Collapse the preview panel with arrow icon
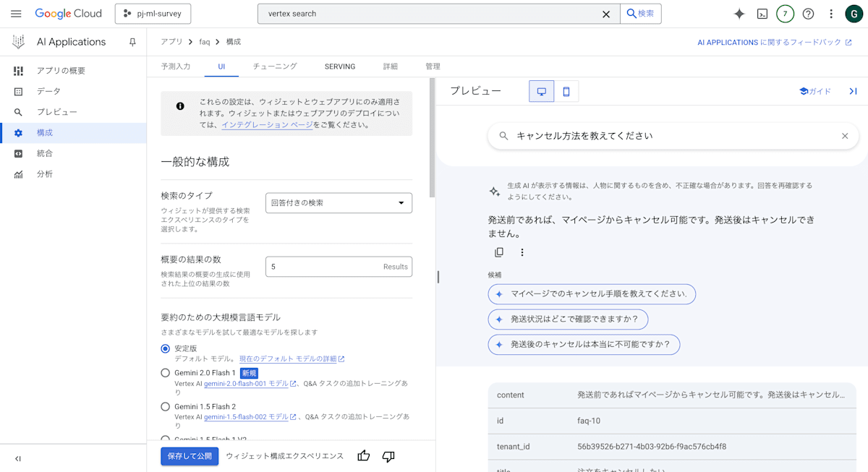 point(853,91)
